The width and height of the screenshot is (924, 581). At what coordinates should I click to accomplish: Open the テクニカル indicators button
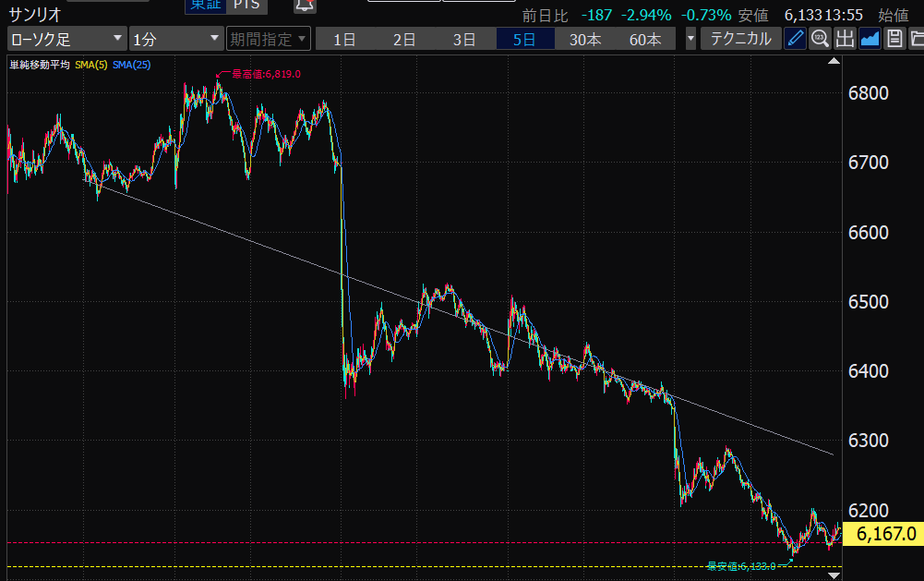tap(740, 39)
